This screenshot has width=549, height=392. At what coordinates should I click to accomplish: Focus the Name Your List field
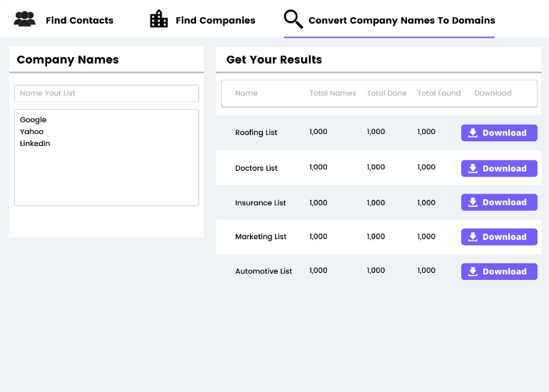click(x=107, y=93)
